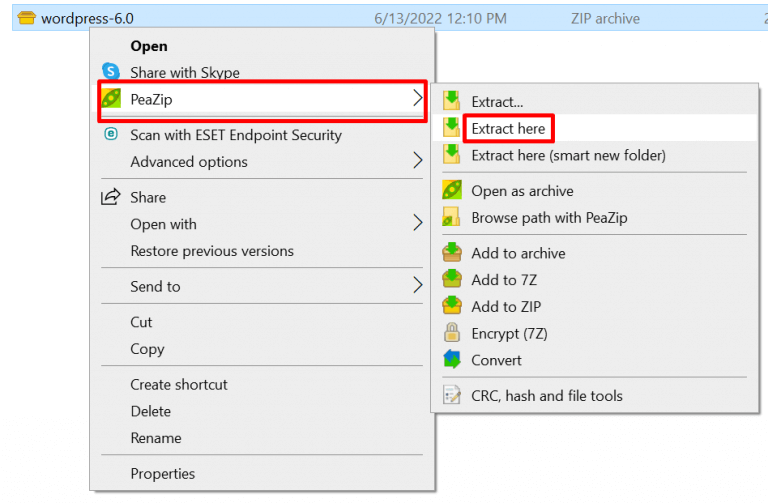Click the Open as archive icon

453,191
